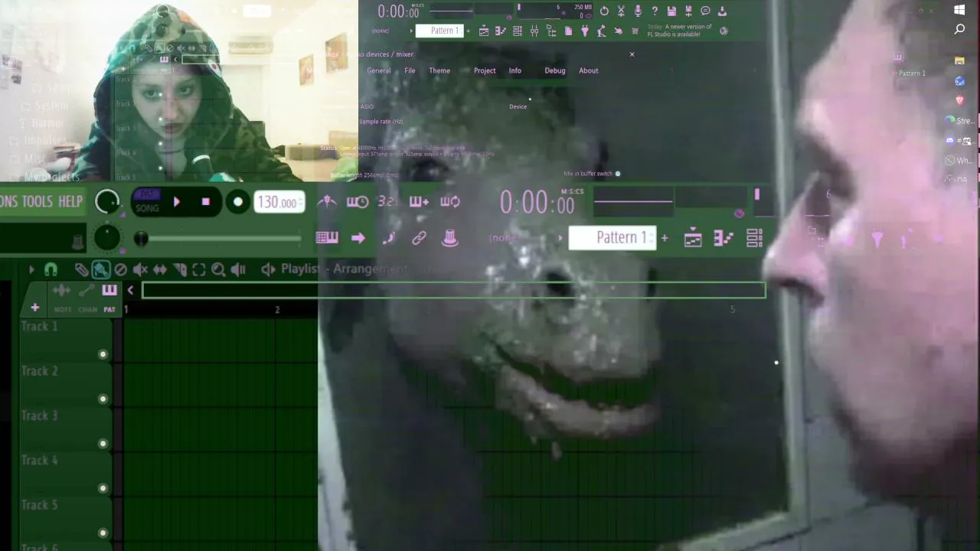Select the Mute tool in Playlist toolbar
This screenshot has height=551, width=980.
(140, 269)
